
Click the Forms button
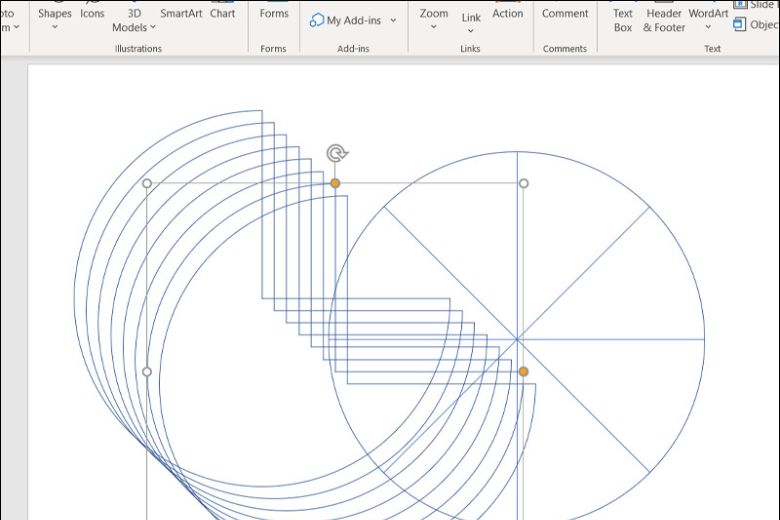tap(274, 13)
